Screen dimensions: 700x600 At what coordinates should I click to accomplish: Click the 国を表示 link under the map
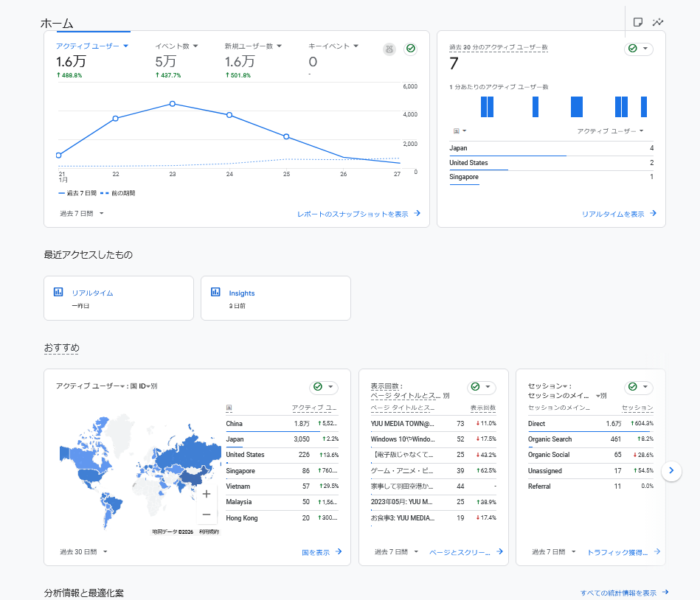[x=317, y=551]
